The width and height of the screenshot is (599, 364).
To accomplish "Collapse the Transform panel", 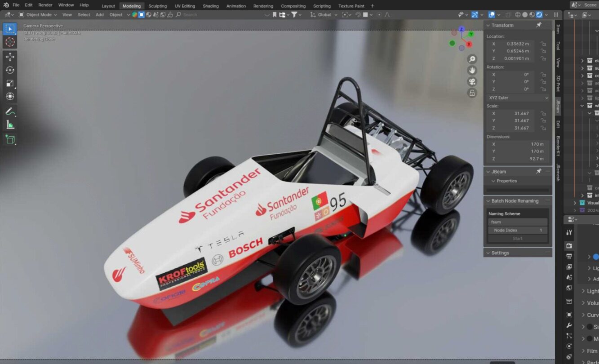I will (488, 26).
